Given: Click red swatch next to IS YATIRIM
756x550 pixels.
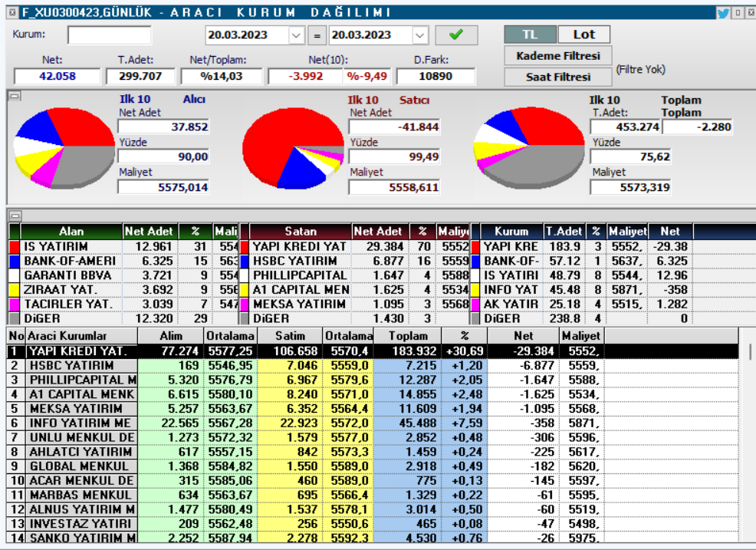Looking at the screenshot, I should (15, 246).
